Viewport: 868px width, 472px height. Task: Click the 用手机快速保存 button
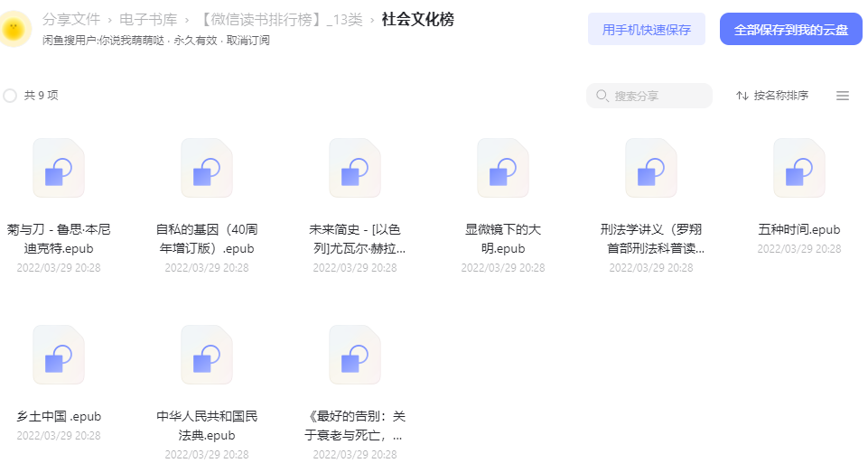(647, 29)
